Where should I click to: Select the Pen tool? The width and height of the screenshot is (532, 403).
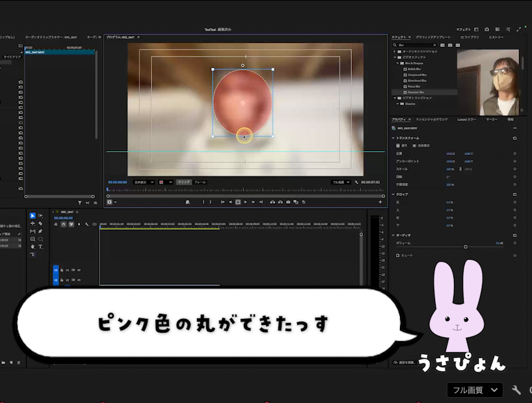click(x=40, y=231)
